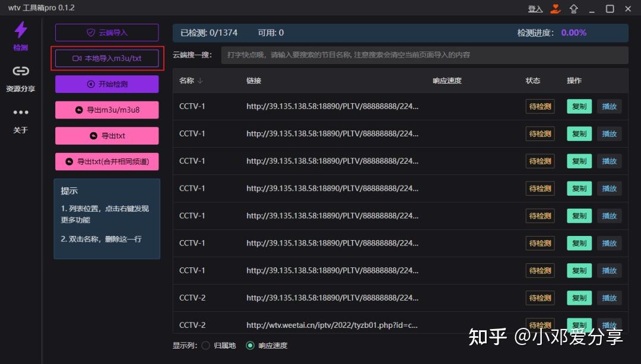Click the 提示 tips panel heading

point(69,191)
